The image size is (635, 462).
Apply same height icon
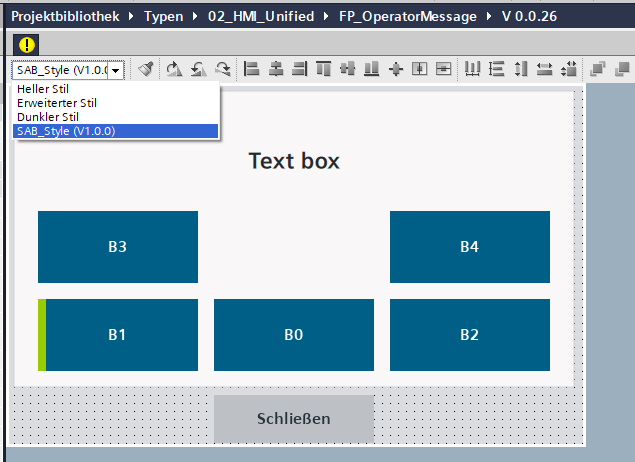pyautogui.click(x=521, y=69)
